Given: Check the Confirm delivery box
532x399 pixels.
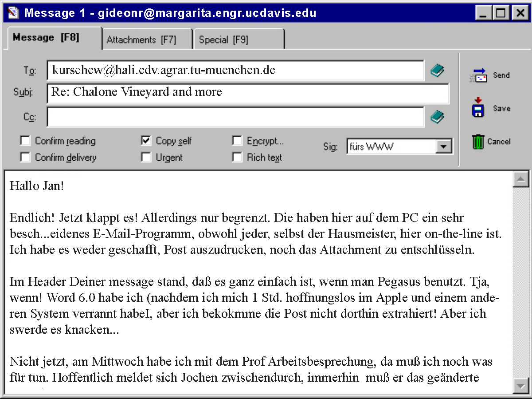Looking at the screenshot, I should 26,158.
